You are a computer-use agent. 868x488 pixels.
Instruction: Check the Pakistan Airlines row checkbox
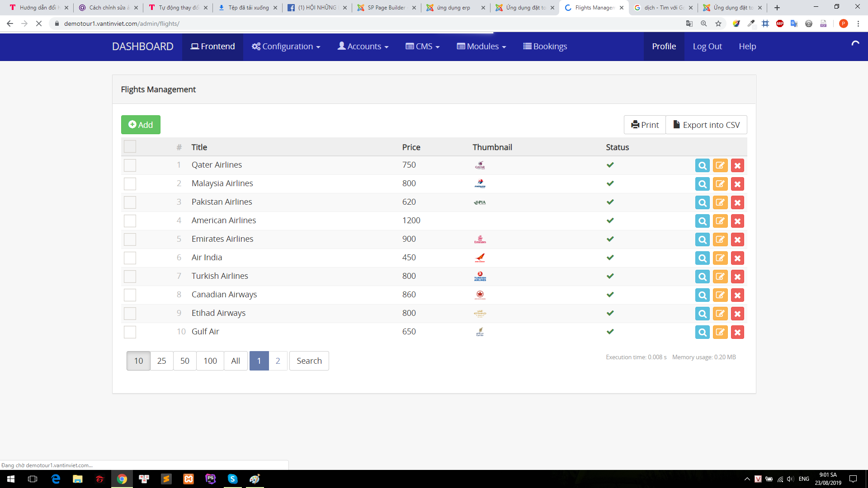pyautogui.click(x=130, y=202)
